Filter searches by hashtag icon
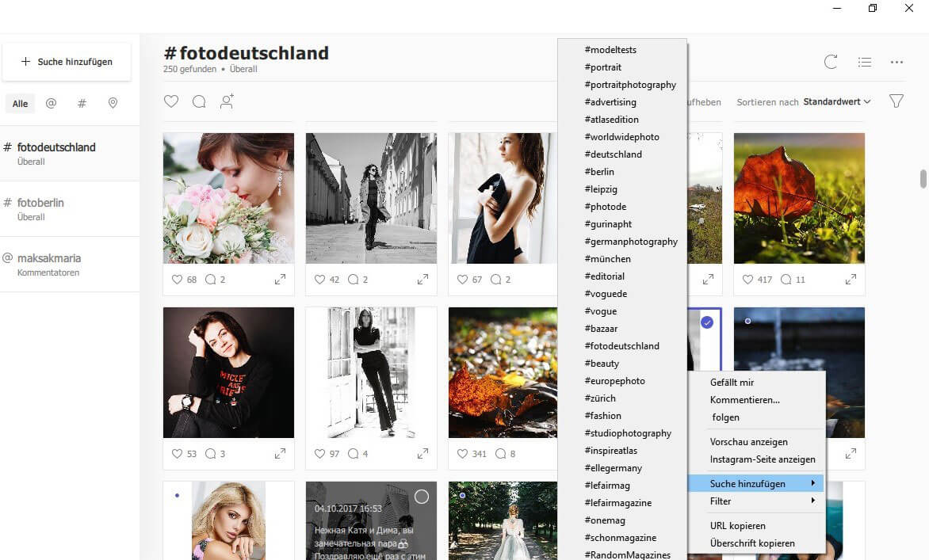The height and width of the screenshot is (560, 929). [x=82, y=104]
